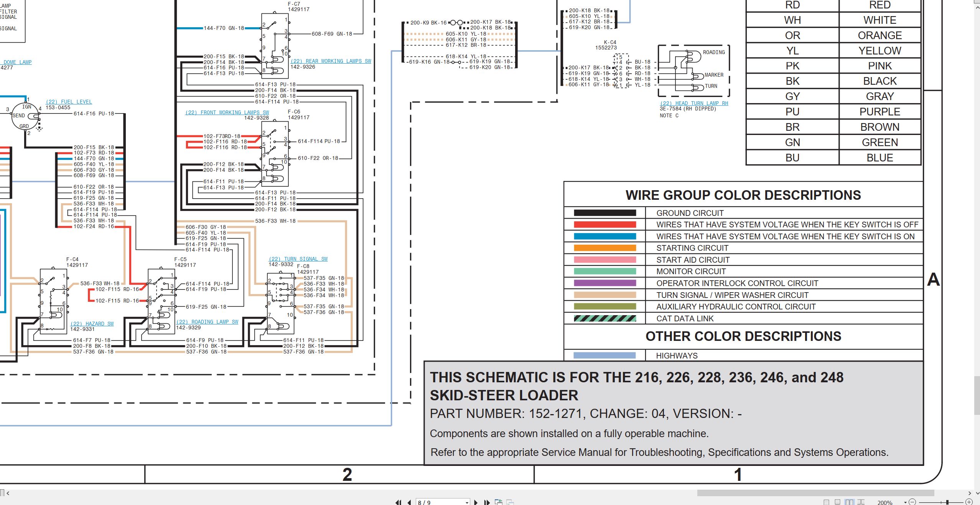
Task: Click the WIRE GROUP COLOR DESCRIPTIONS heading
Action: pos(743,195)
